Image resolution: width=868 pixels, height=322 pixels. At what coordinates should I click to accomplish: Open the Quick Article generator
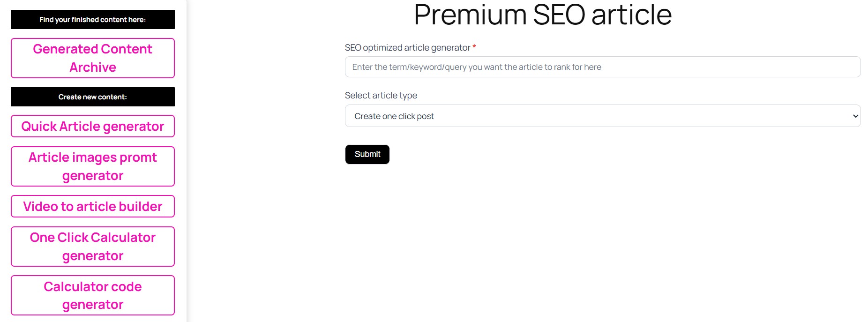pyautogui.click(x=92, y=127)
